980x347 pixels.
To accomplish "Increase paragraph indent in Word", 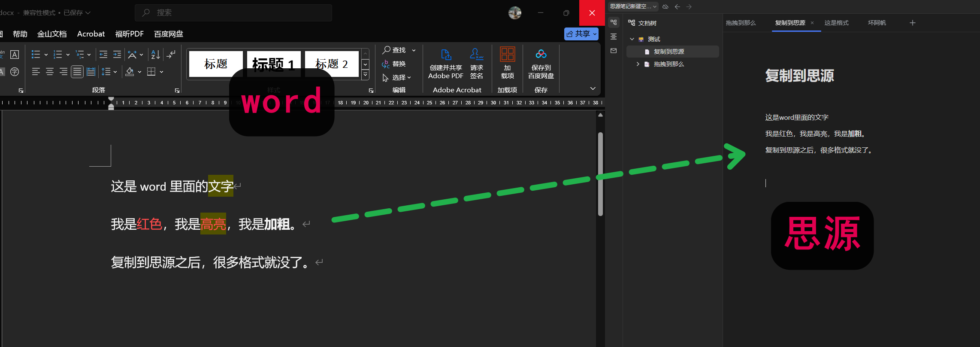I will [117, 55].
